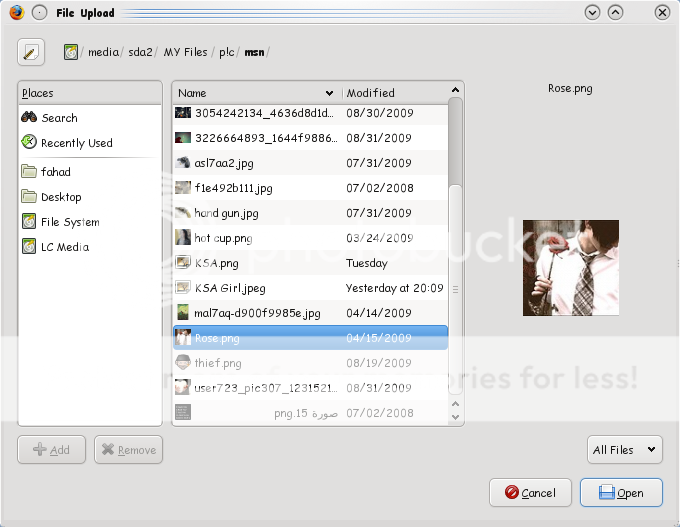
Task: Select the KSA Girl.jpeg file
Action: click(230, 288)
